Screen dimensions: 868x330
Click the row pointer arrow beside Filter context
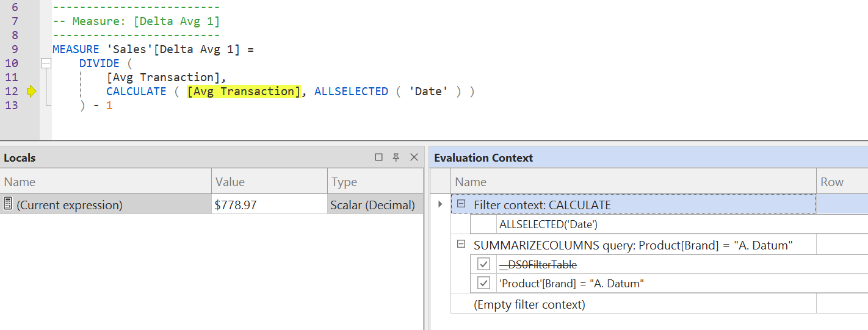point(440,204)
